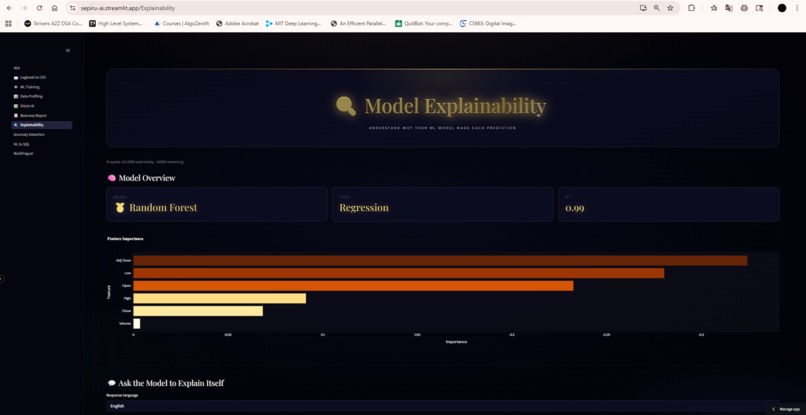
Task: Open the zoom magnifier icon in address bar
Action: click(x=657, y=8)
